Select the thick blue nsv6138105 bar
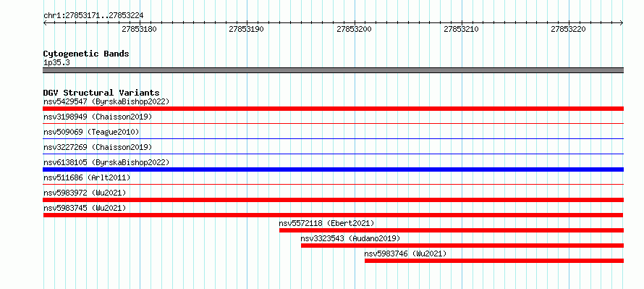Image resolution: width=644 pixels, height=289 pixels. tap(333, 169)
